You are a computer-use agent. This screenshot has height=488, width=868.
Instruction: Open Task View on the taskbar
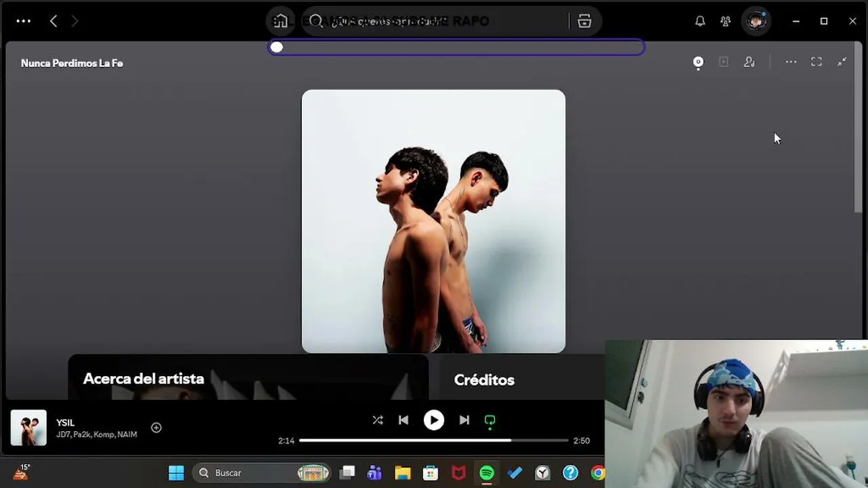pos(348,472)
